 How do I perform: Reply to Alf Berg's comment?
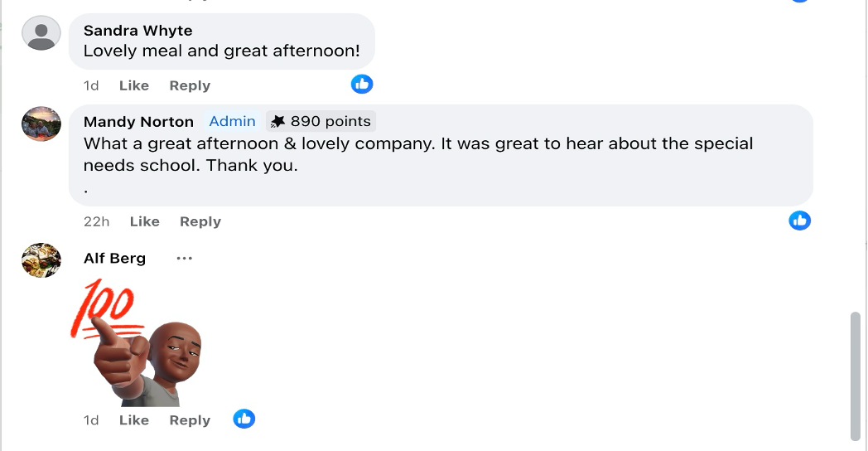(x=190, y=420)
